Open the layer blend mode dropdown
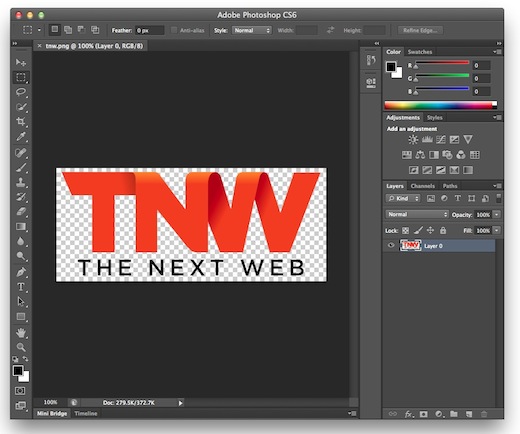Viewport: 520px width, 434px height. [417, 214]
